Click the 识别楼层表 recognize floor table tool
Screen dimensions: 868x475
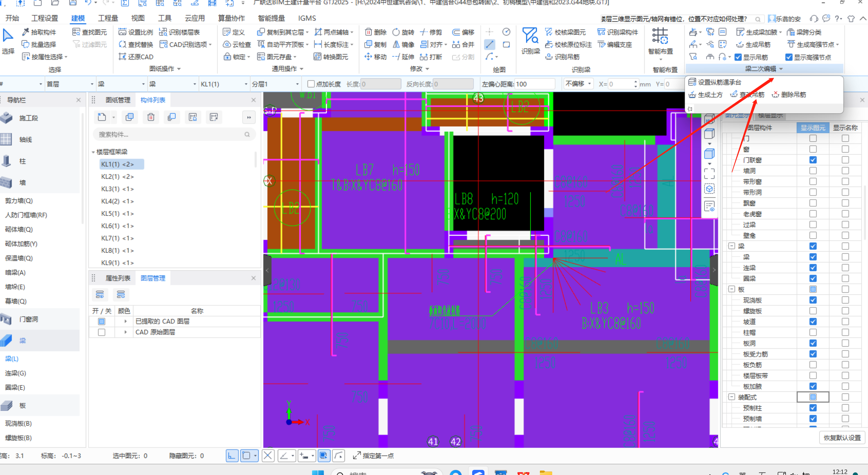[x=179, y=32]
